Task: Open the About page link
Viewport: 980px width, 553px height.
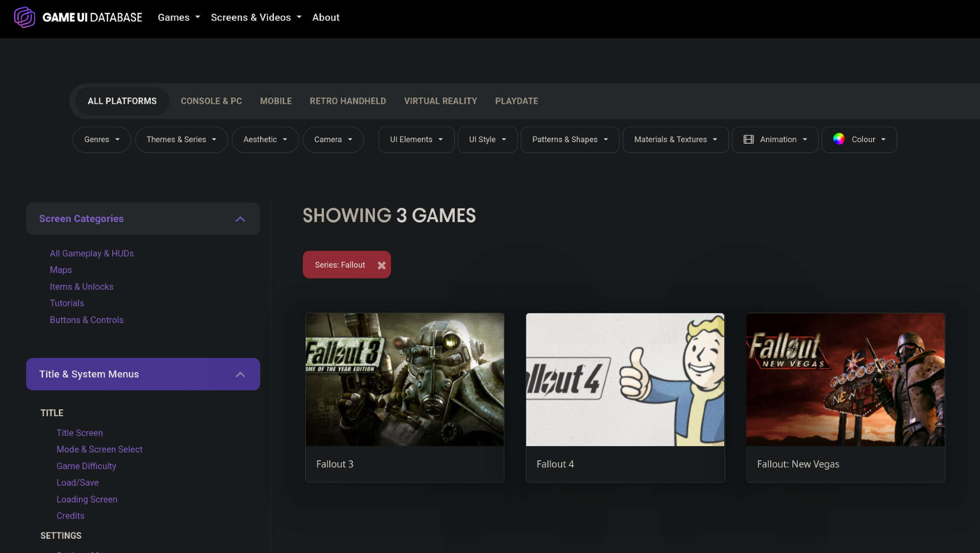Action: [x=326, y=18]
